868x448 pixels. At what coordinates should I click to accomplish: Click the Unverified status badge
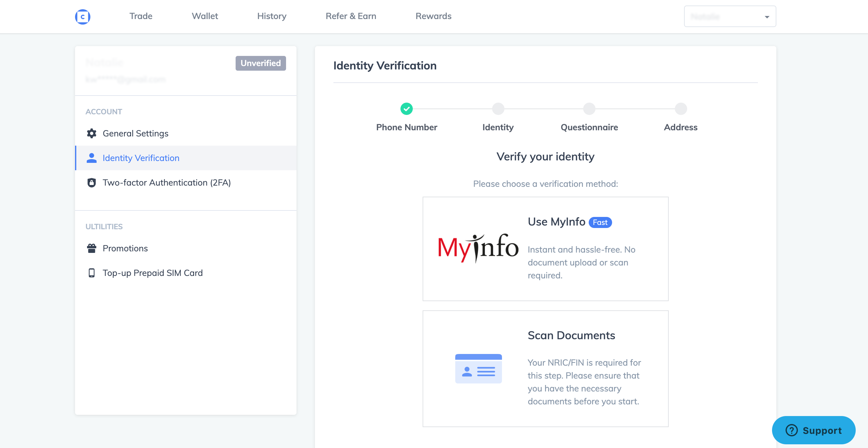[x=261, y=63]
